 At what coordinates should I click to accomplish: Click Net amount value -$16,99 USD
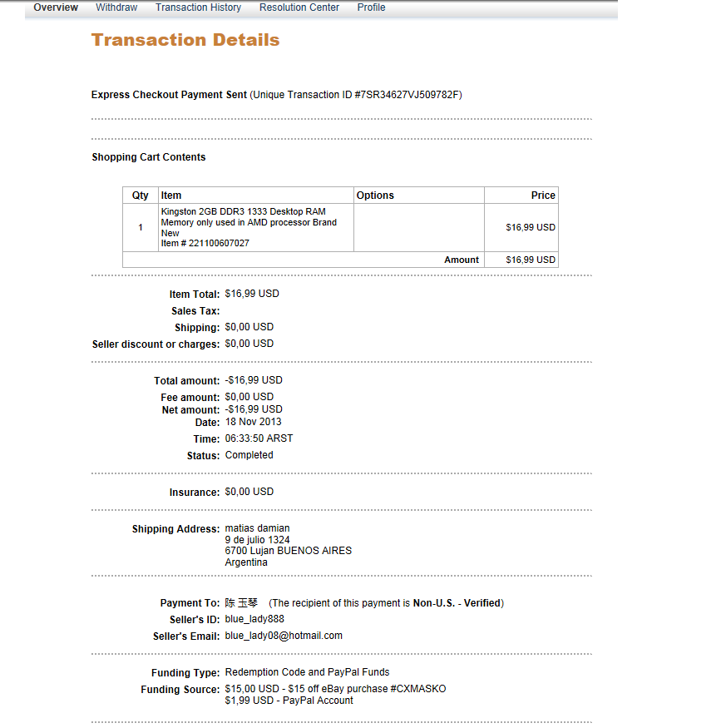(x=254, y=409)
